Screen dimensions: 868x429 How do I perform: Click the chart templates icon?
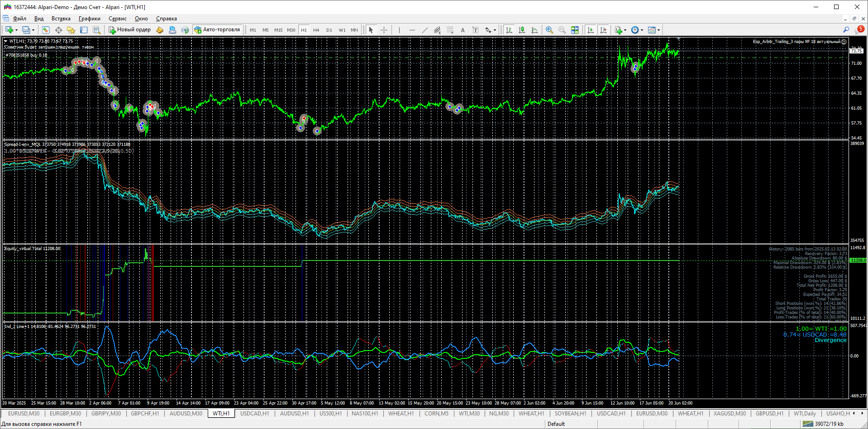pyautogui.click(x=652, y=30)
